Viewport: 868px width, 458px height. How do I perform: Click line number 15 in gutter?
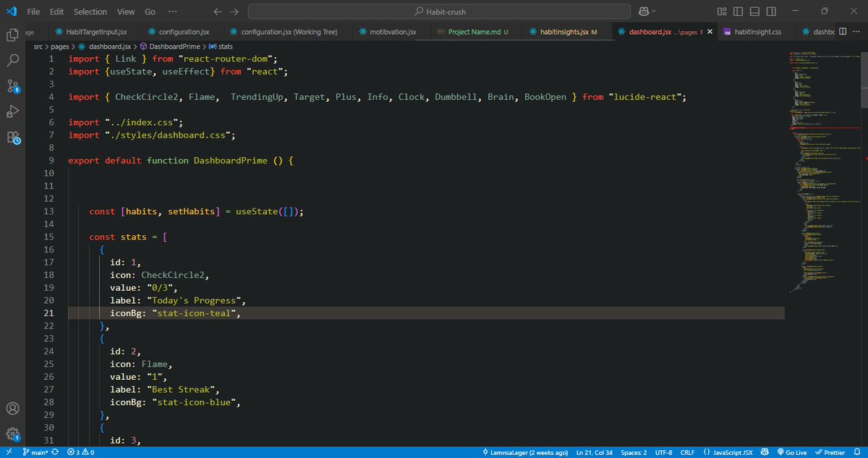48,237
